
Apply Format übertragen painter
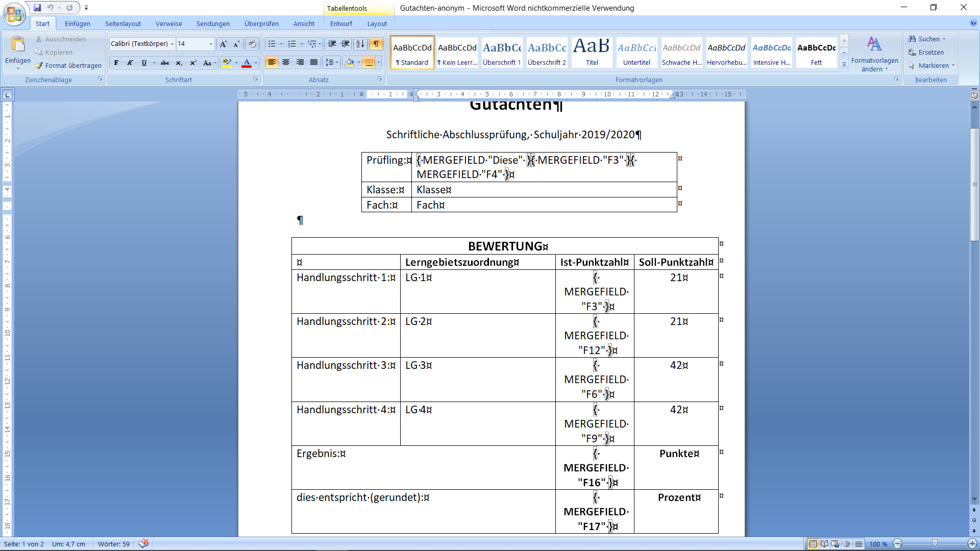click(68, 65)
